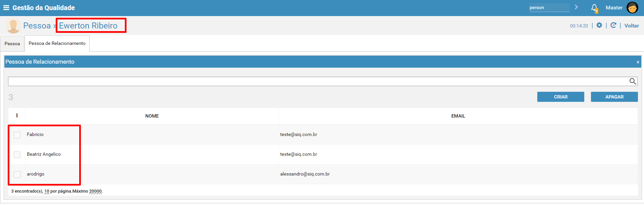The width and height of the screenshot is (644, 205).
Task: Click the name Beatriz Angelico
Action: pos(44,154)
